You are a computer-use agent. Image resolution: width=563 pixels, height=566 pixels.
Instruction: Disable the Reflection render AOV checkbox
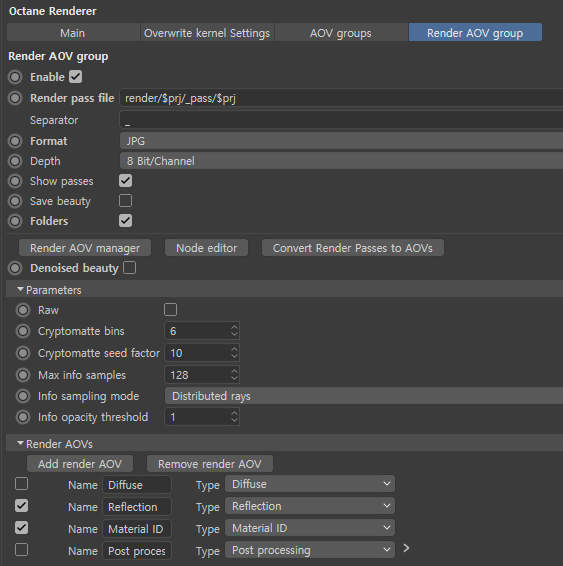[22, 506]
